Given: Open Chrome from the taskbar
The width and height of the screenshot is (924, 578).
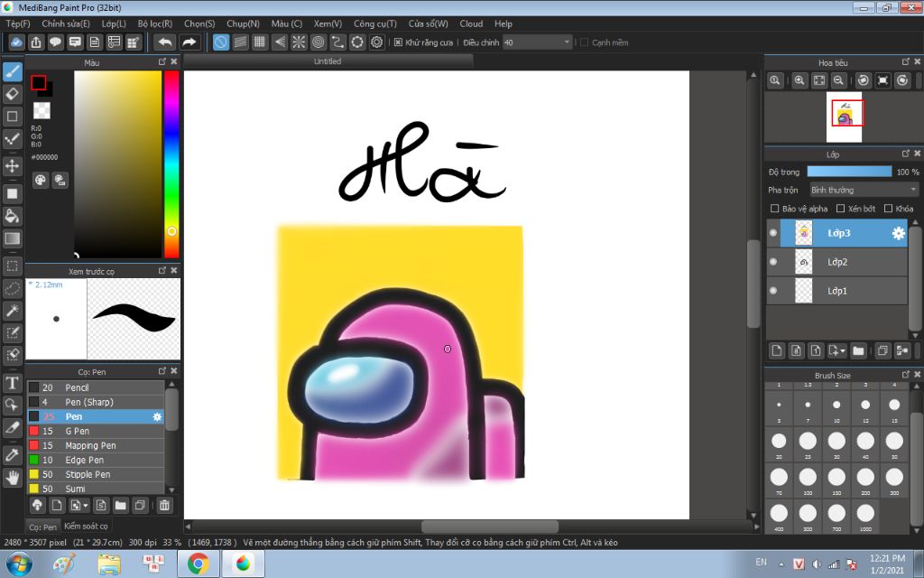Looking at the screenshot, I should [x=199, y=564].
